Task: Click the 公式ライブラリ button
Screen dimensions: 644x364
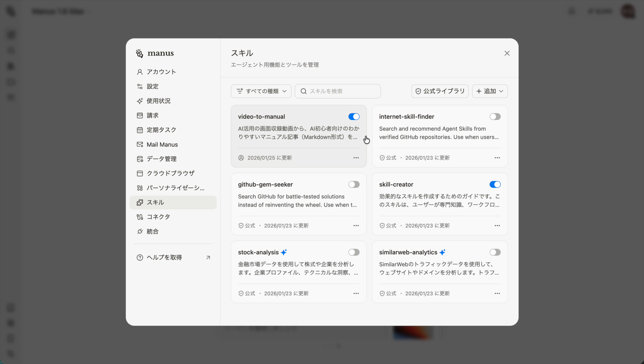Action: 440,91
